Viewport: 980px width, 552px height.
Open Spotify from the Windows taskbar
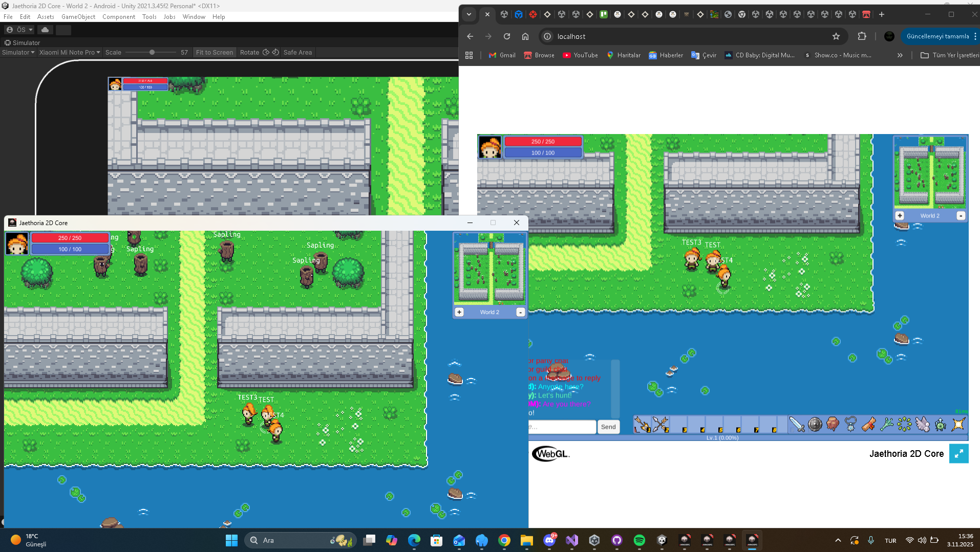pos(639,540)
